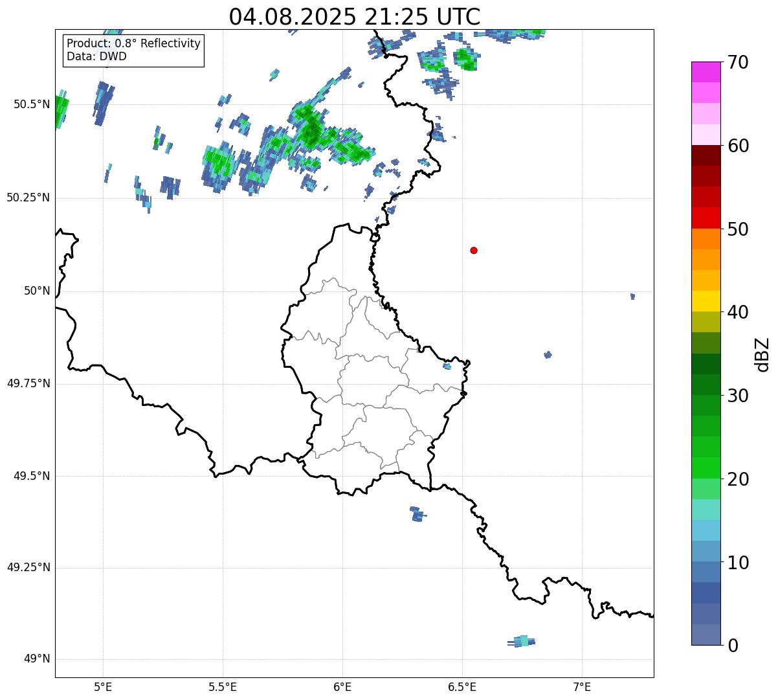
Task: Click the red station marker dot
Action: click(474, 251)
